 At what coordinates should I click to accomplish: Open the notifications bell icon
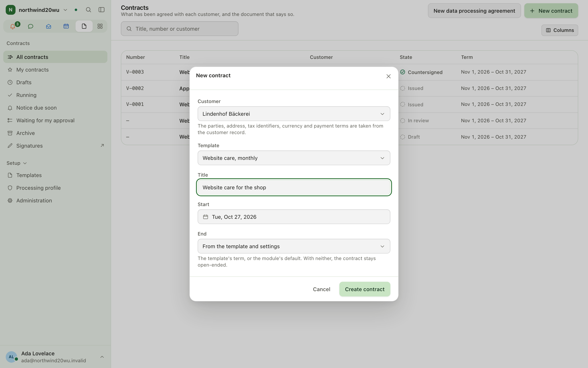click(13, 26)
